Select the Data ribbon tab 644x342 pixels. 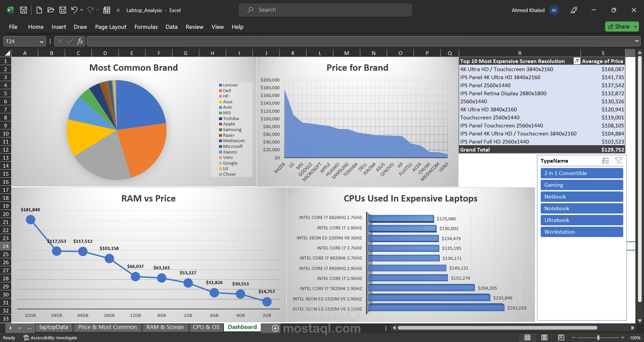point(171,27)
